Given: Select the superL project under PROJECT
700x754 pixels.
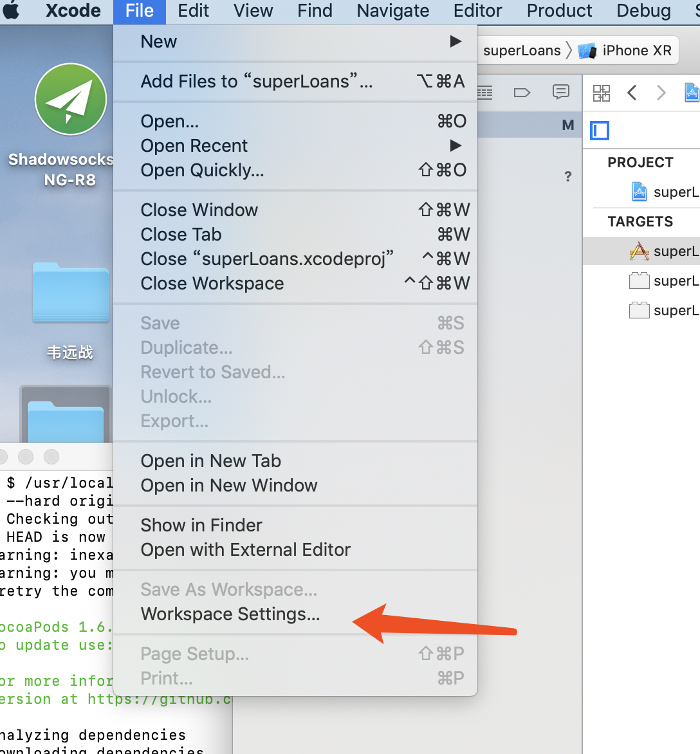Looking at the screenshot, I should coord(666,192).
